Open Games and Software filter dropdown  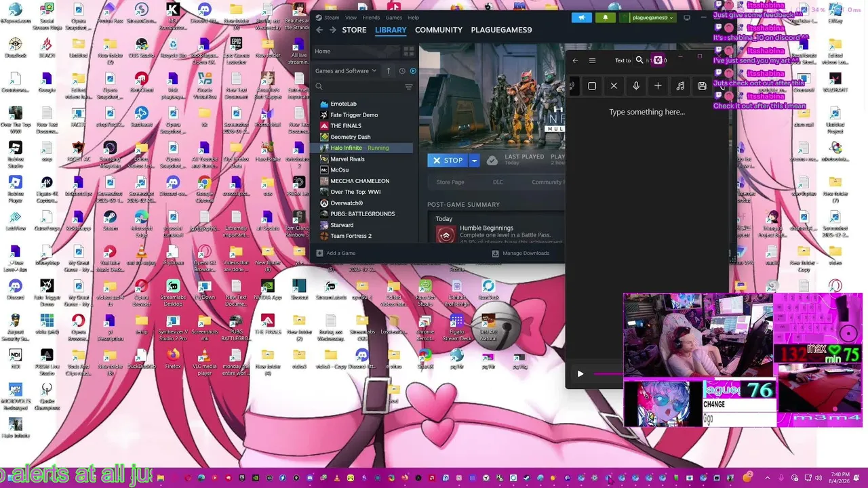click(346, 70)
